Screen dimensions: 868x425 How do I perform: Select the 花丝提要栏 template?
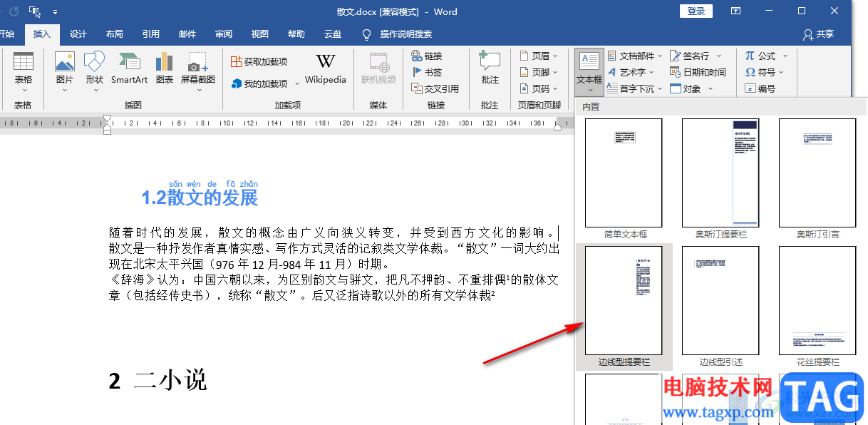coord(817,307)
